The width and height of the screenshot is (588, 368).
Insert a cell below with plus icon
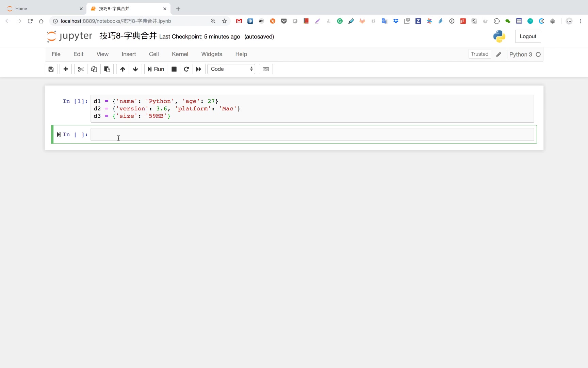pyautogui.click(x=66, y=69)
